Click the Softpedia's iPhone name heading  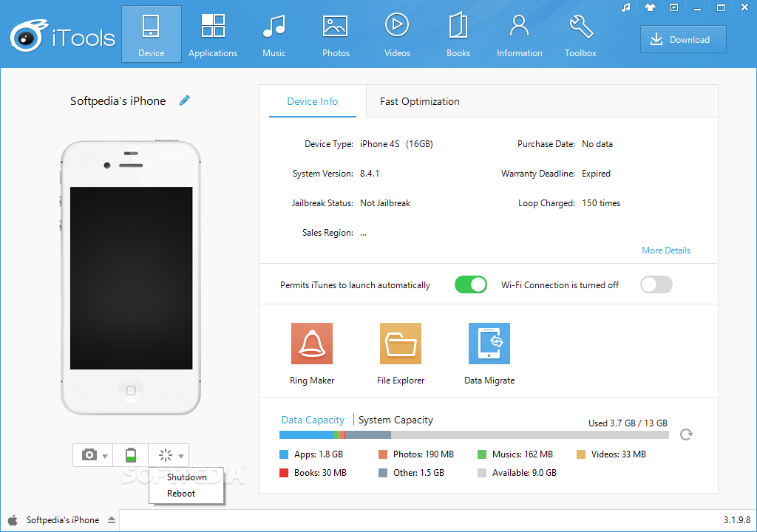(x=118, y=101)
